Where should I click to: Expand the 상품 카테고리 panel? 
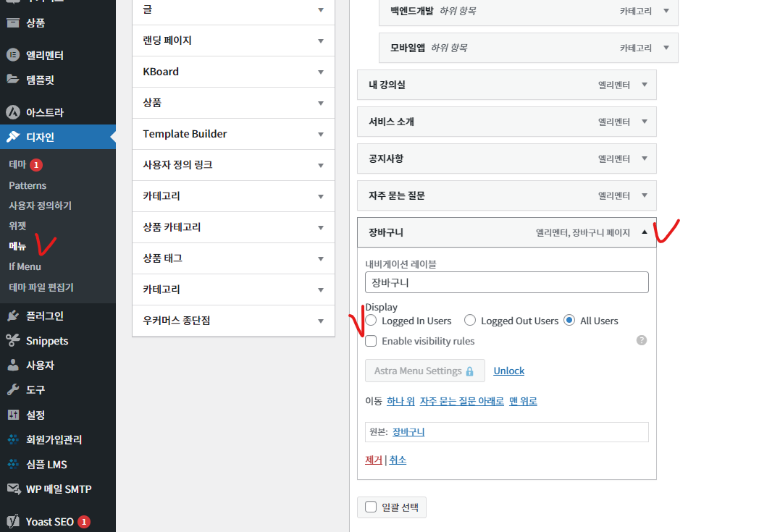pos(233,227)
